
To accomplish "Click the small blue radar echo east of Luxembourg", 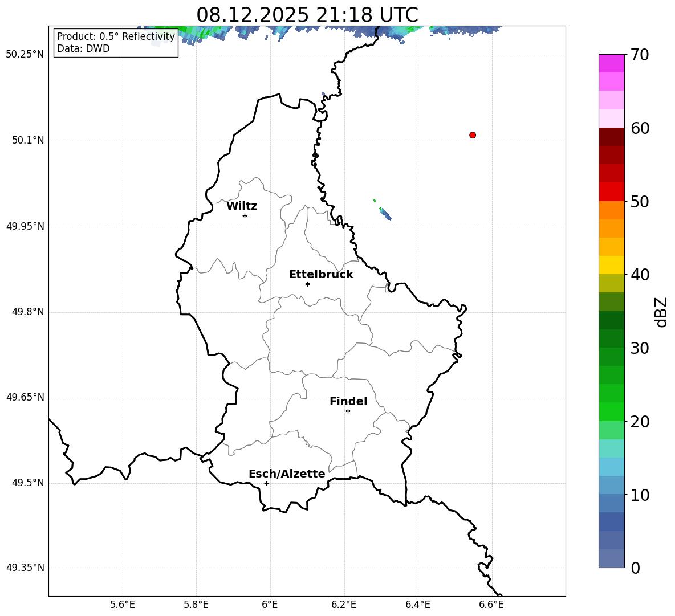I will point(386,214).
